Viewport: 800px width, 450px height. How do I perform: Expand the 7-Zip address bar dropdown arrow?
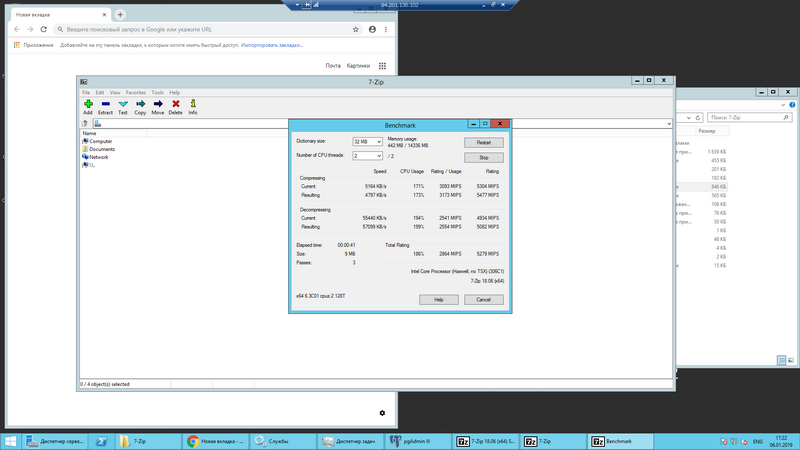(x=668, y=123)
